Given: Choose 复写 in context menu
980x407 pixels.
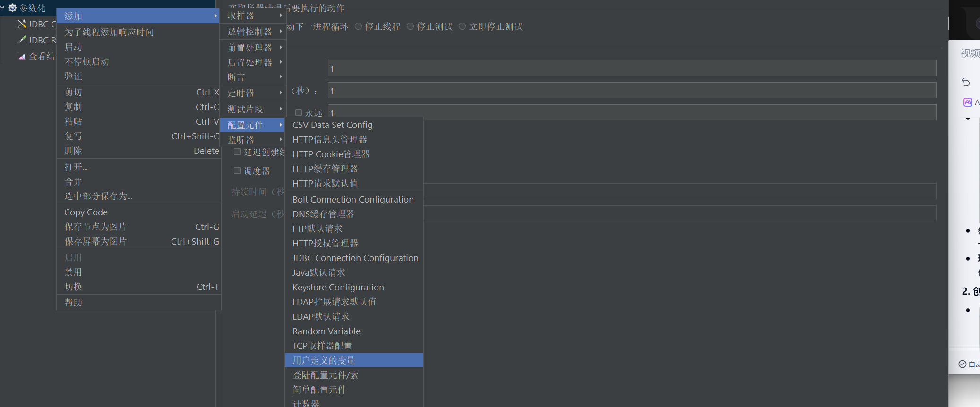Looking at the screenshot, I should [138, 136].
